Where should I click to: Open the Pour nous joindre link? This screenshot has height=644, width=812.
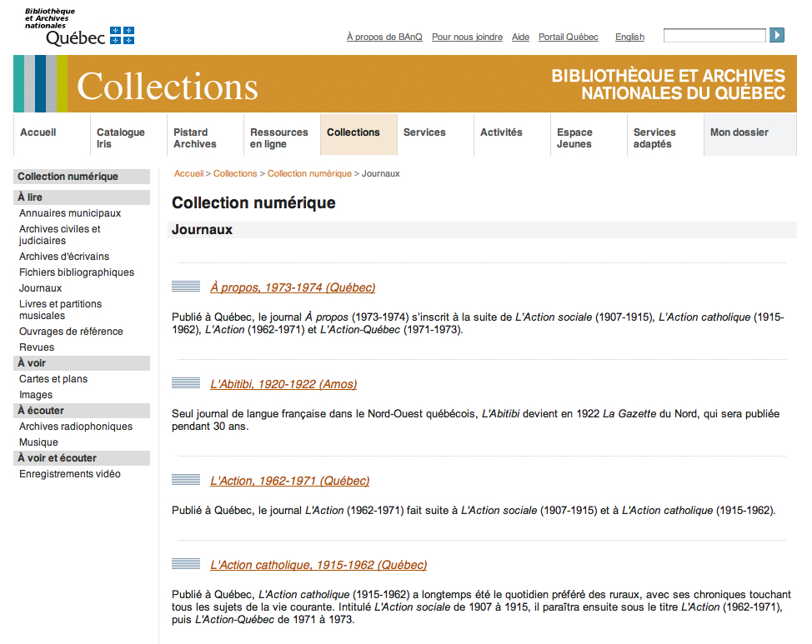pyautogui.click(x=467, y=37)
